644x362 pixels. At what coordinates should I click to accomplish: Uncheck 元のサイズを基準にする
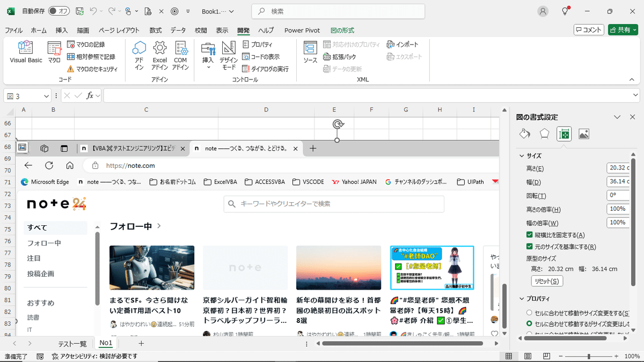click(529, 247)
